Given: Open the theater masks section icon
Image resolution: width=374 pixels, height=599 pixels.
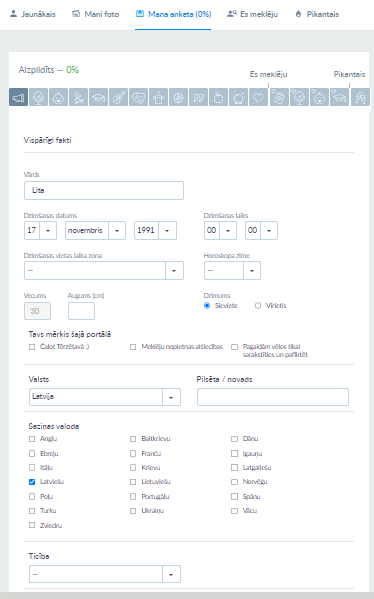Looking at the screenshot, I should (138, 97).
